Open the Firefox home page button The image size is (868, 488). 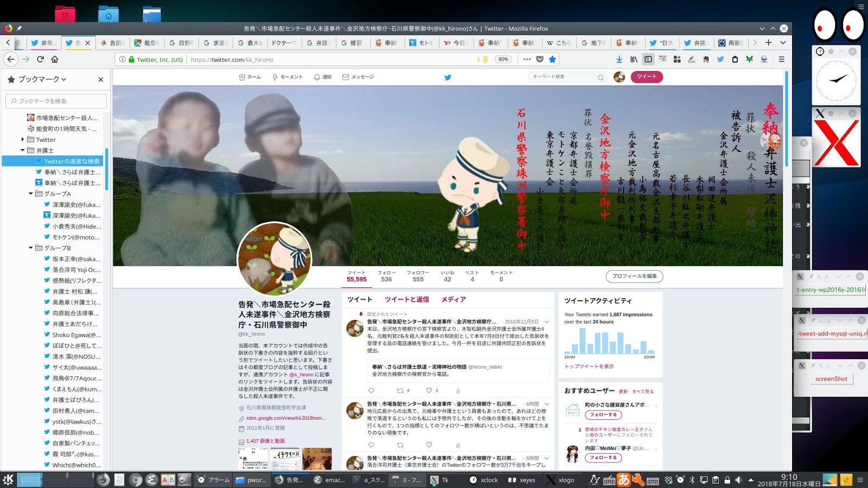coord(55,59)
